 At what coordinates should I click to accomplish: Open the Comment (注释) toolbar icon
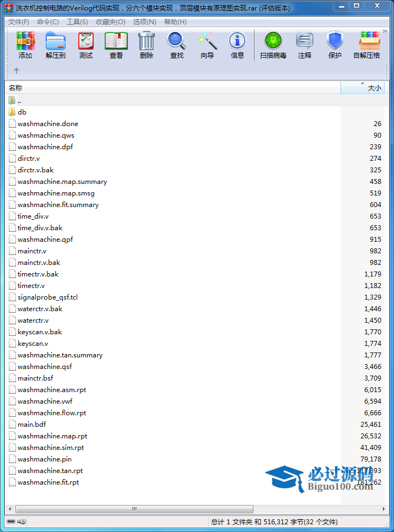tap(305, 45)
